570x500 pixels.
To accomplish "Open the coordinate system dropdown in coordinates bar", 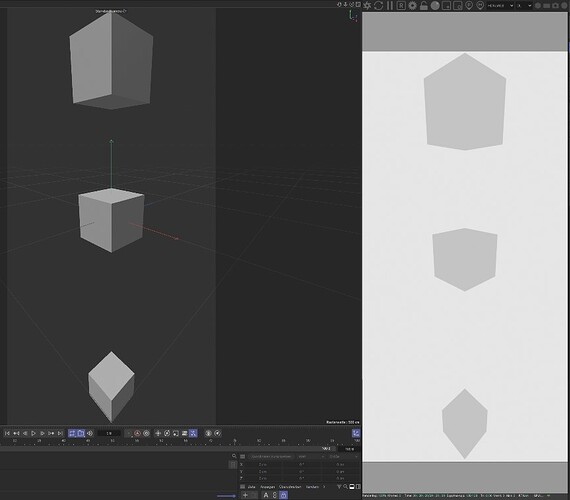I will [x=310, y=456].
